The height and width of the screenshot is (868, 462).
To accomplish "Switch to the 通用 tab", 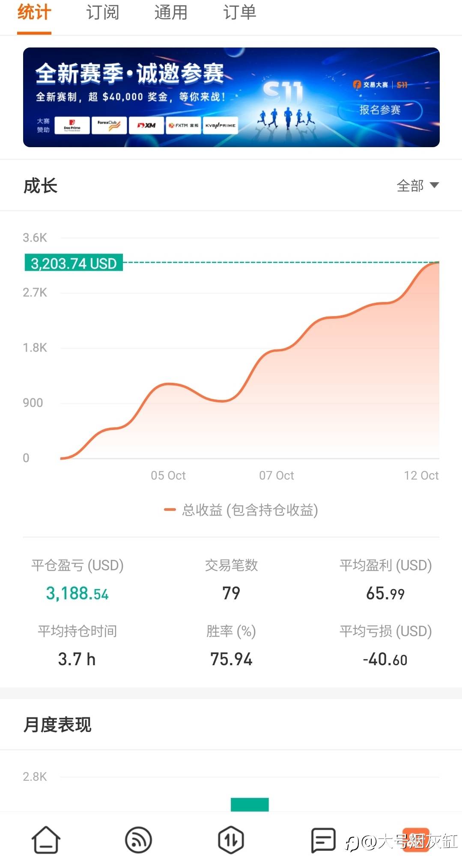I will [171, 13].
